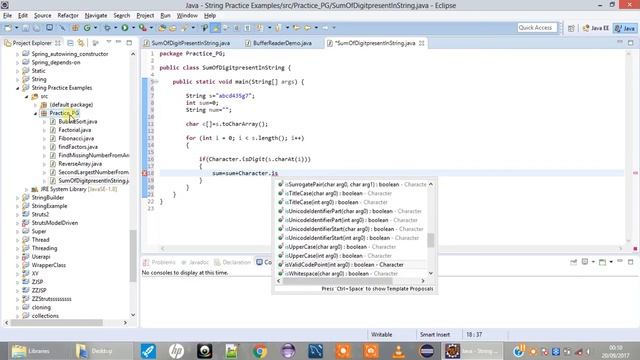This screenshot has height=360, width=640.
Task: Collapse the src folder node
Action: [x=27, y=97]
